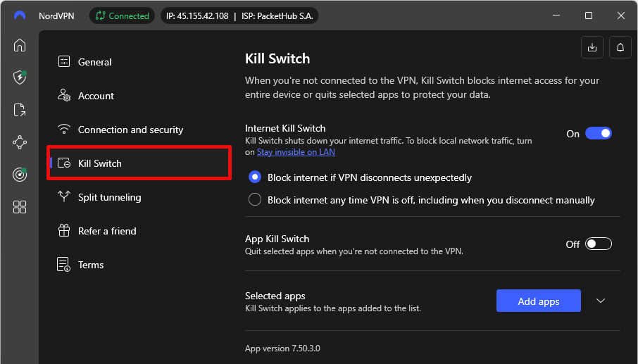Click the Internet Kill Switch label
The image size is (638, 364).
(285, 128)
